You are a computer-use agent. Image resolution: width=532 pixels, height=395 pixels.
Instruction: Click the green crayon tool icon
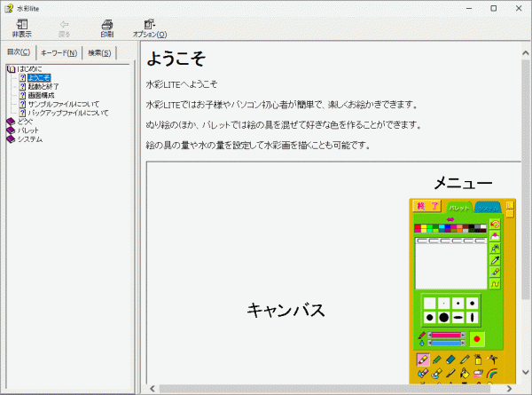(x=437, y=359)
